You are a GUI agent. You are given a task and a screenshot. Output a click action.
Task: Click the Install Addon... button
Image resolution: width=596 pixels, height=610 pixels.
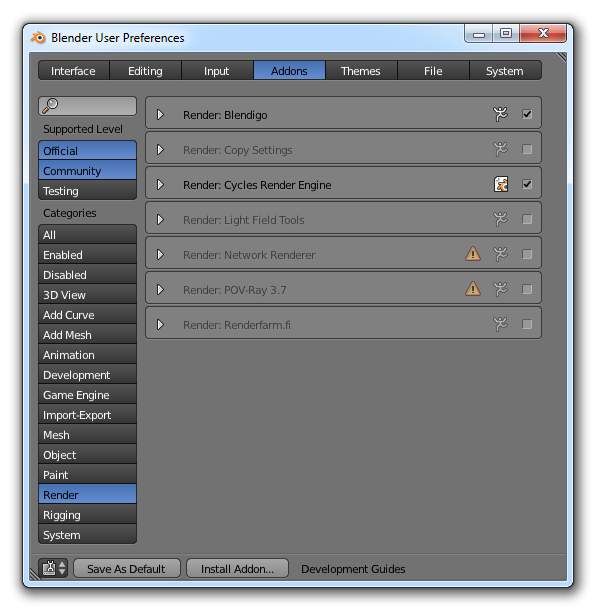click(x=237, y=569)
